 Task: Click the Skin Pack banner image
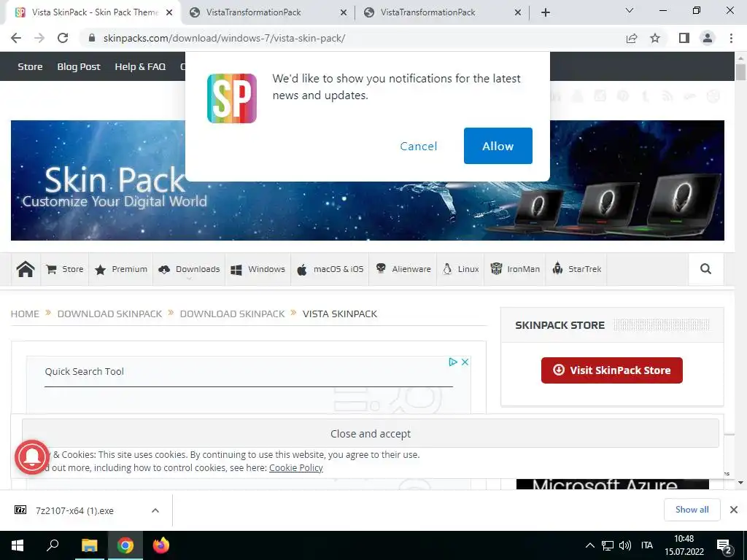pos(368,180)
